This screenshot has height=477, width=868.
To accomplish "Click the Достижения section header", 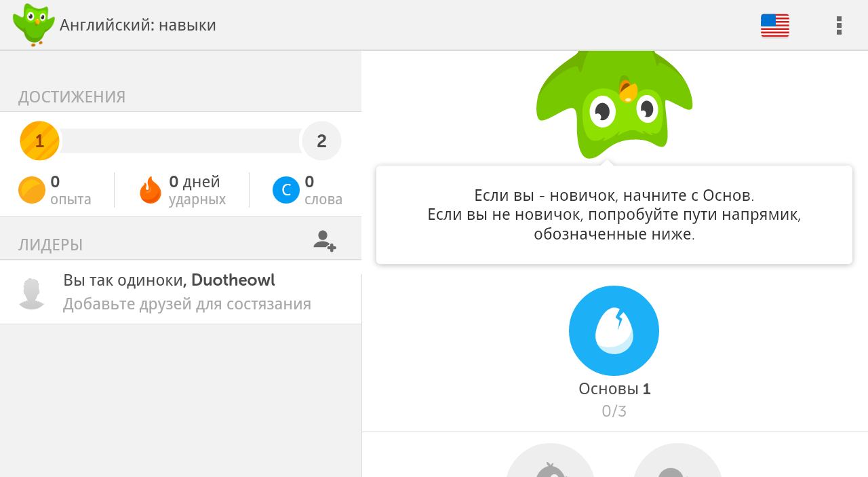I will (72, 97).
